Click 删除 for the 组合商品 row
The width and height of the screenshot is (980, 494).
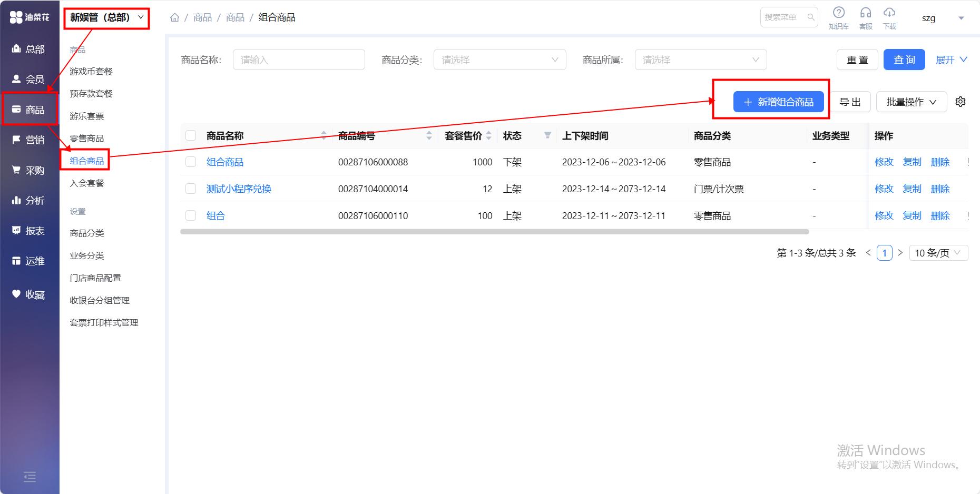tap(940, 162)
